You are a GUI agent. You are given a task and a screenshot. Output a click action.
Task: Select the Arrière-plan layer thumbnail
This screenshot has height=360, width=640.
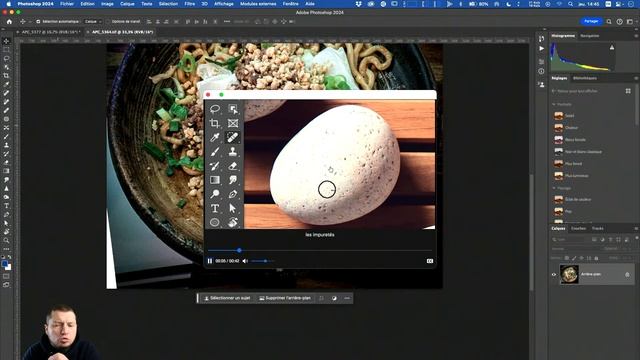point(569,274)
